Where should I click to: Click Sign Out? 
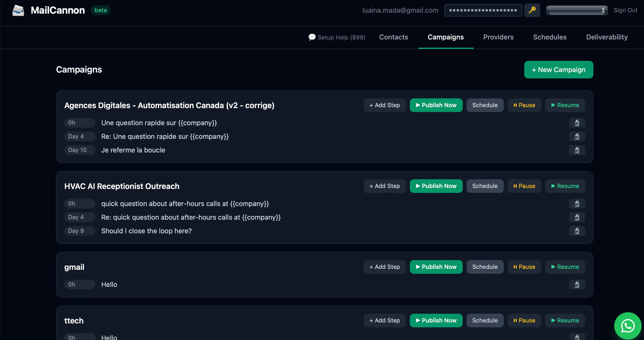625,10
